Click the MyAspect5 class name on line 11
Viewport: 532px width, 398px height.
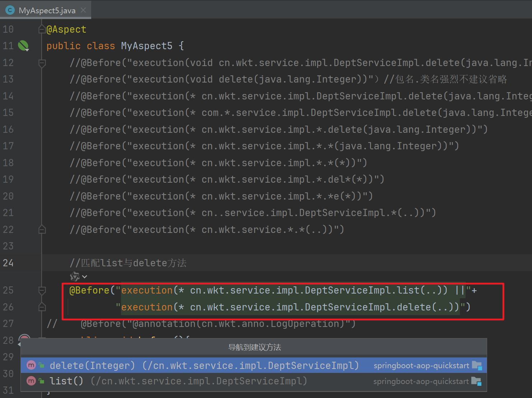(x=146, y=46)
